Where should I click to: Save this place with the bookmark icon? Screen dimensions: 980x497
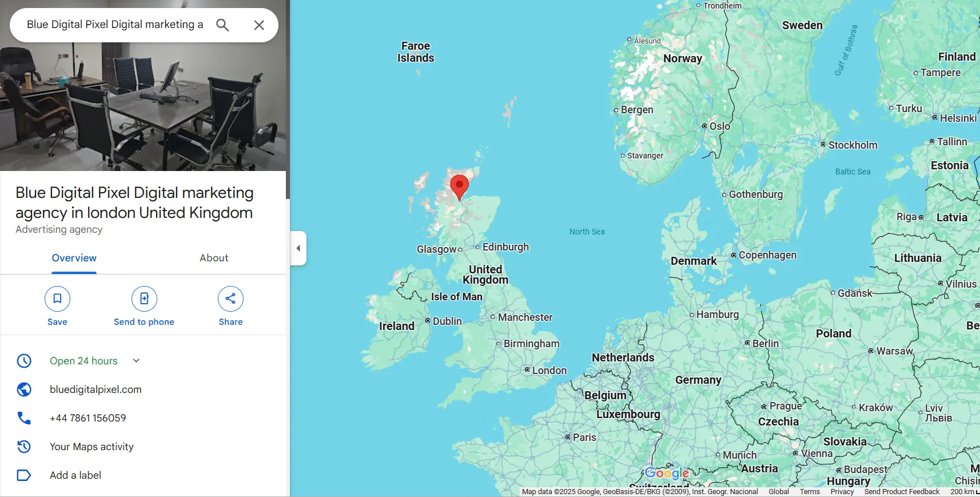pos(57,299)
